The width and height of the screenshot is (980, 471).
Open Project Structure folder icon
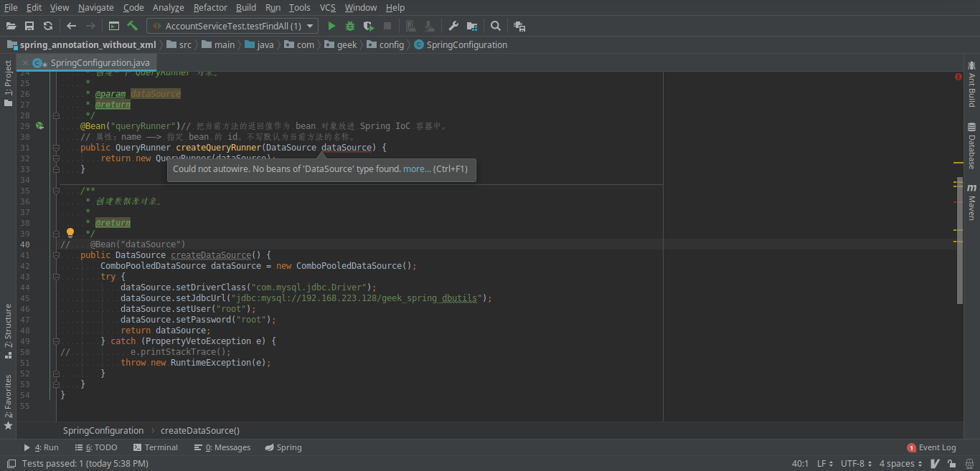point(472,26)
